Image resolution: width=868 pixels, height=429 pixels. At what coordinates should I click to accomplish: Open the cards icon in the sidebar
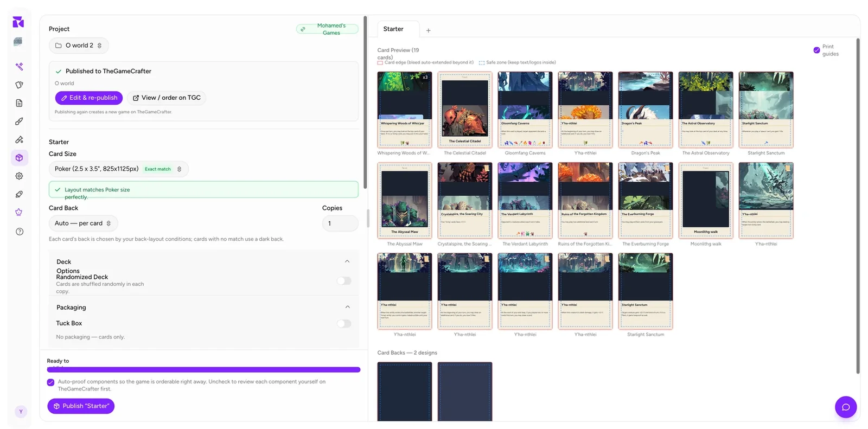click(19, 85)
